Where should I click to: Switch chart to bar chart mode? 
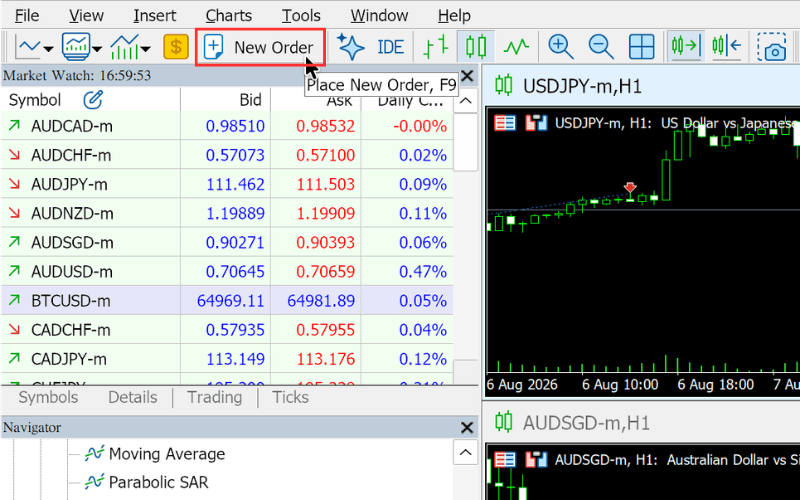pos(436,47)
